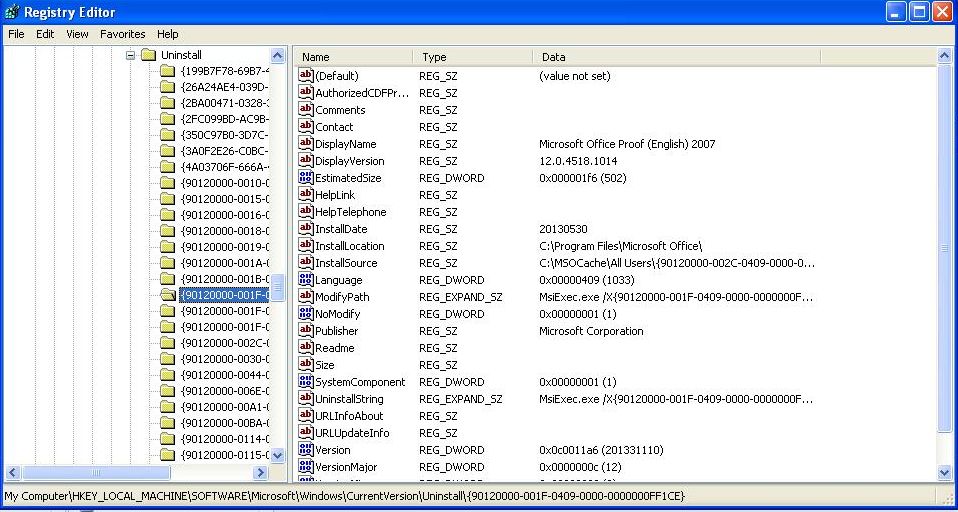Select the {90120000-0010 registry key

pos(225,183)
